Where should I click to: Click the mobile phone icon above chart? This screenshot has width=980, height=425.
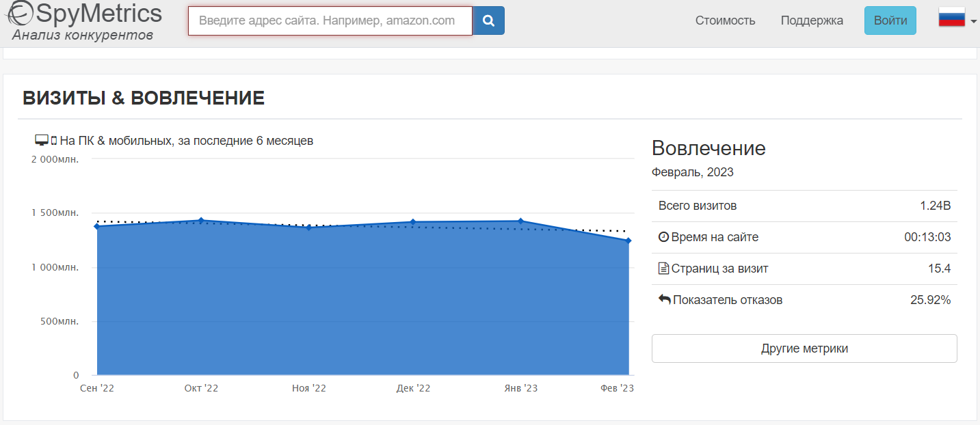pos(54,141)
